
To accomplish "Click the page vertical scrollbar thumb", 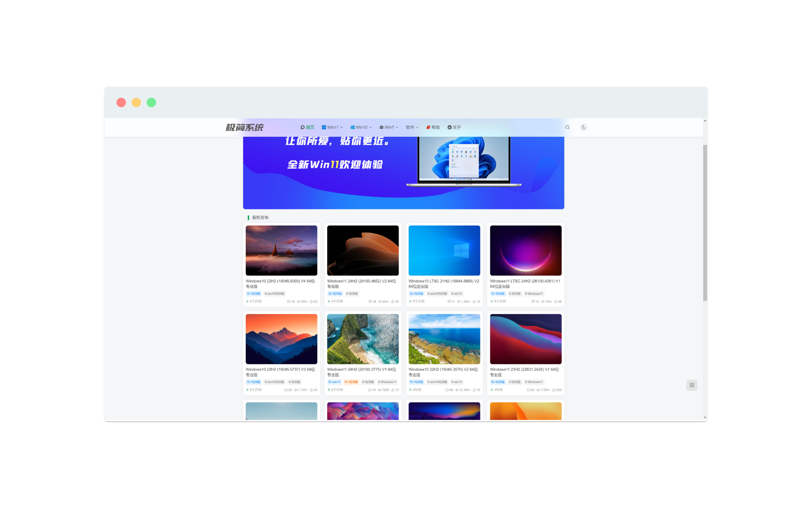I will coord(705,222).
